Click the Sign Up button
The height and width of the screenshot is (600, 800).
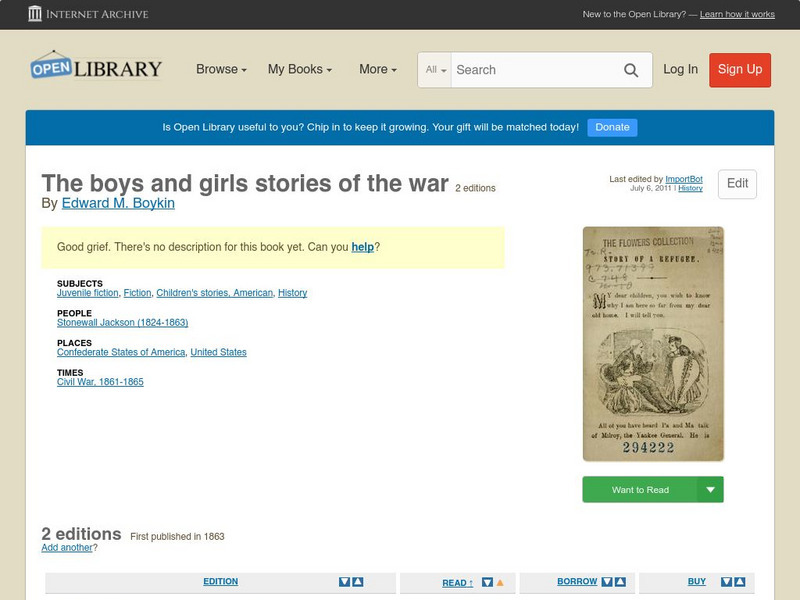[740, 70]
